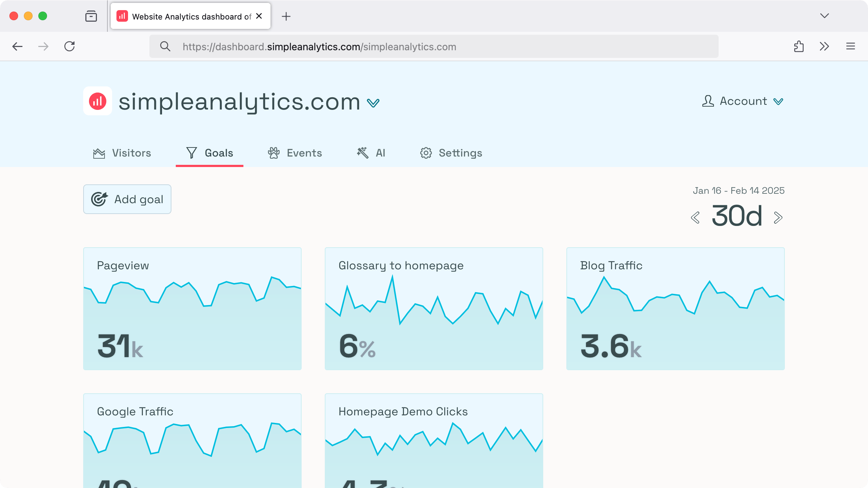868x488 pixels.
Task: Open the browser extensions puzzle icon
Action: point(799,46)
